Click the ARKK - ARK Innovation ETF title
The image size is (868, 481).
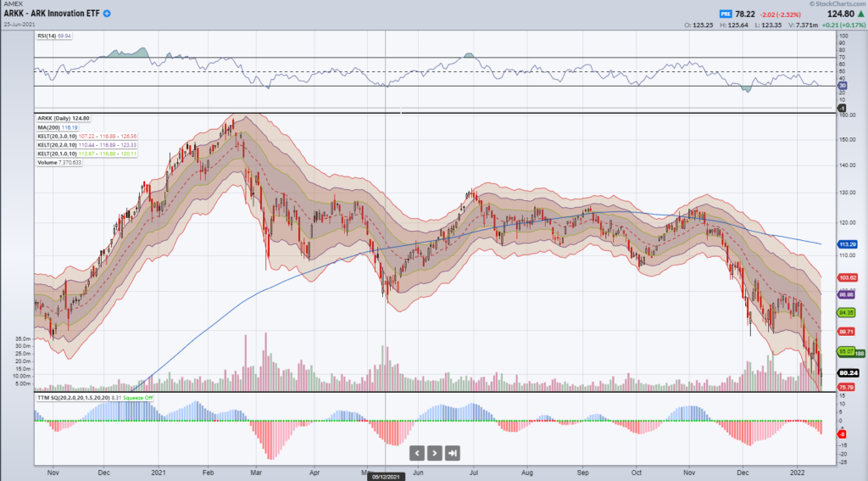click(x=52, y=14)
